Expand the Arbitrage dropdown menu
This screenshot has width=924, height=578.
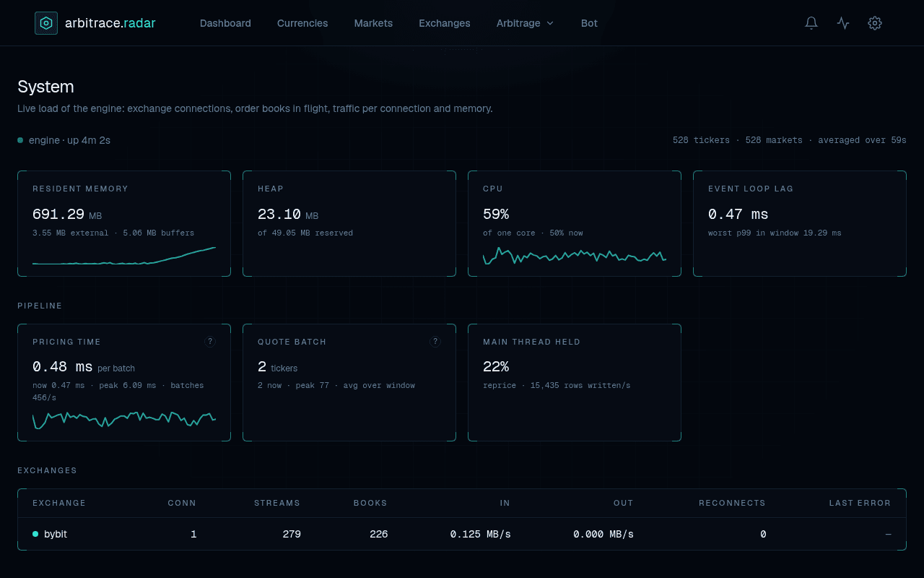(525, 23)
